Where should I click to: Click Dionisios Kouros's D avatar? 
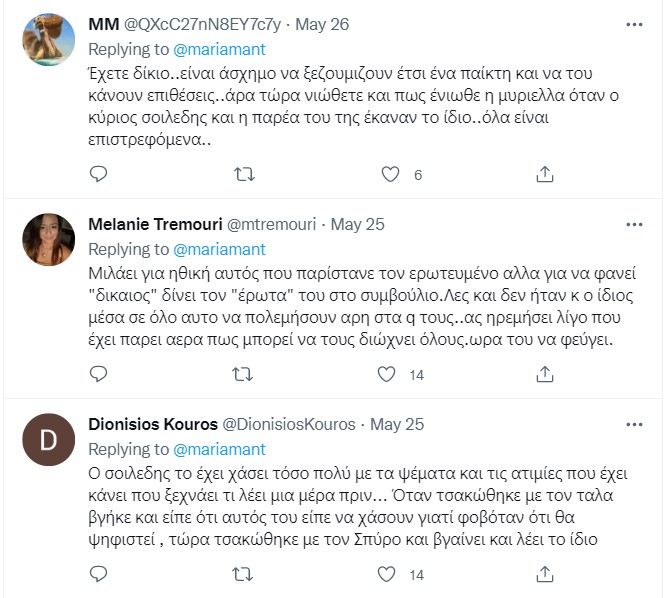[48, 439]
